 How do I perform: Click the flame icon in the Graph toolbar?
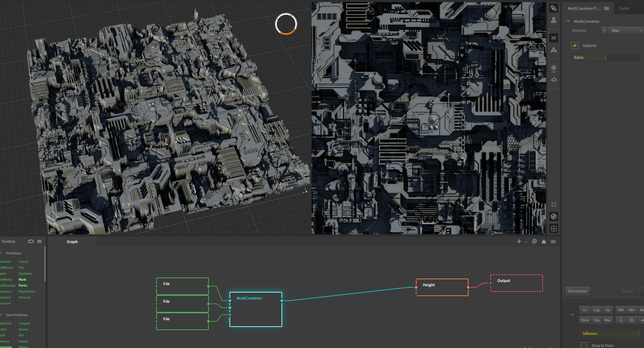pos(544,242)
